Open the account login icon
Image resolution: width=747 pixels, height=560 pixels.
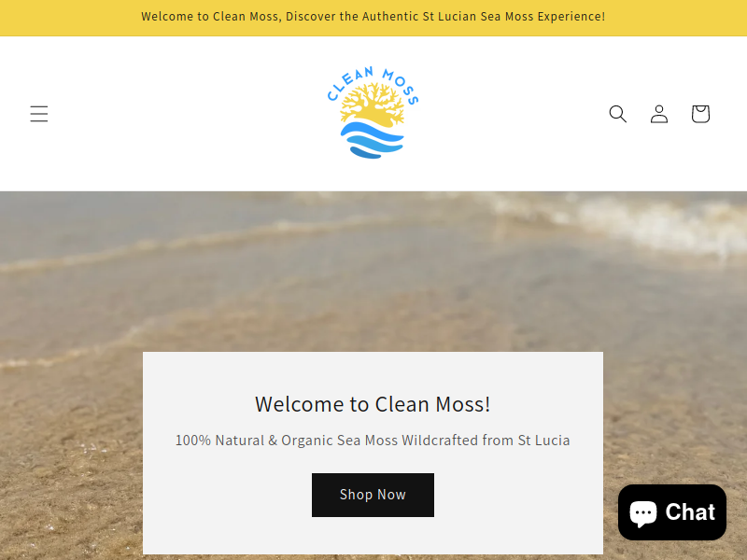(x=659, y=114)
